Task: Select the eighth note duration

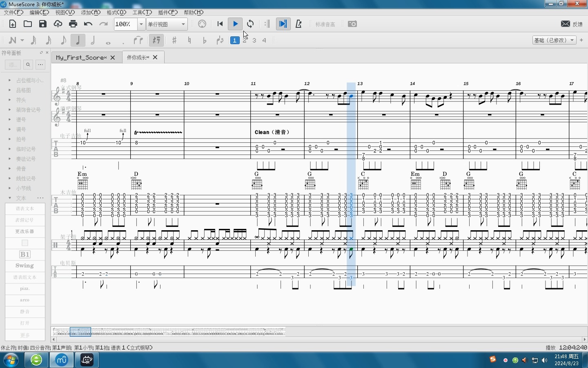Action: (63, 40)
